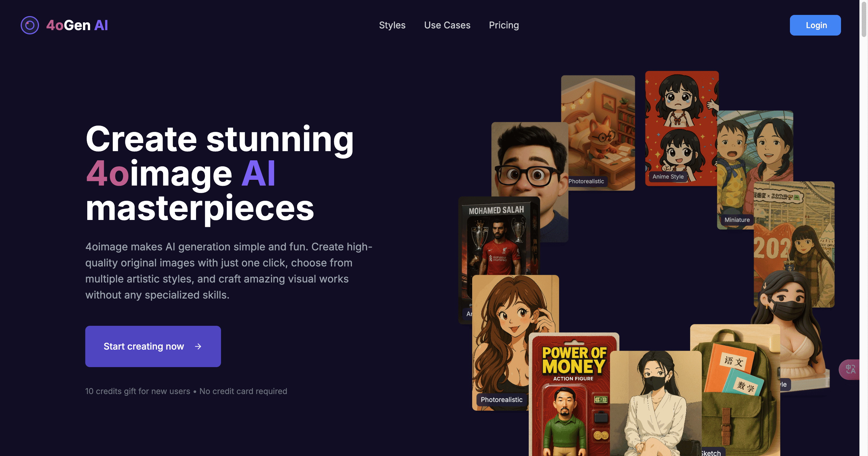Go to the Pricing page
The image size is (868, 456).
click(x=504, y=25)
